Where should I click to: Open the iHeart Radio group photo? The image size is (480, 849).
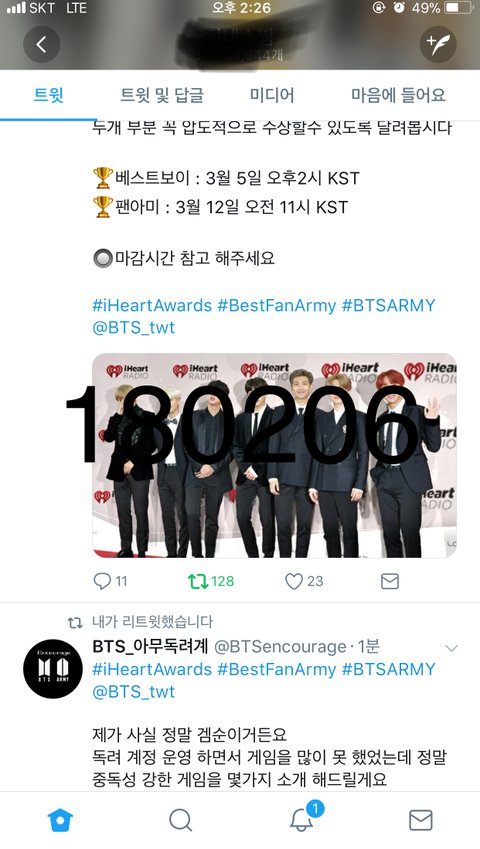[274, 455]
